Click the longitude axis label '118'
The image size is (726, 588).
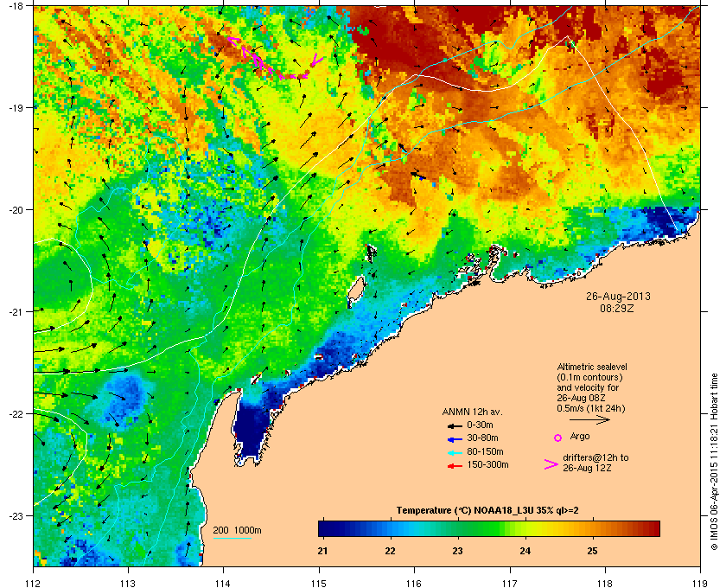pyautogui.click(x=605, y=584)
